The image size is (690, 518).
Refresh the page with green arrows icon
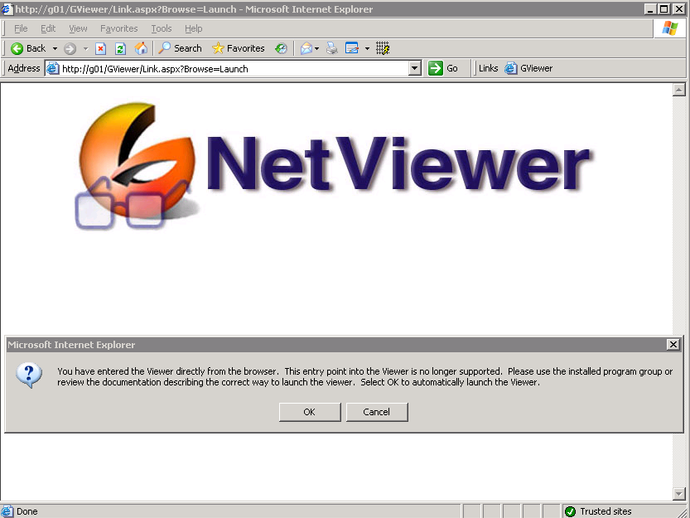point(121,48)
